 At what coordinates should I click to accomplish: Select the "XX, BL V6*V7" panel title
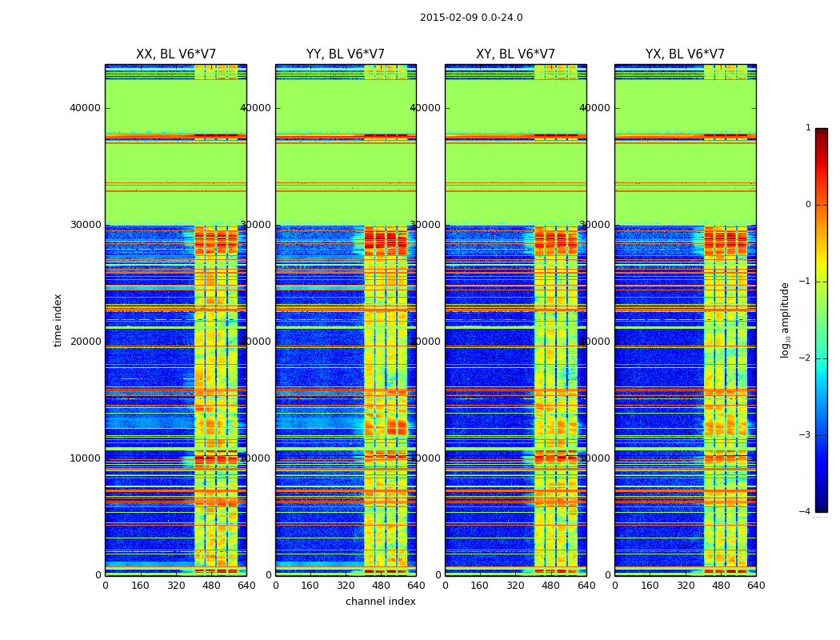coord(175,54)
